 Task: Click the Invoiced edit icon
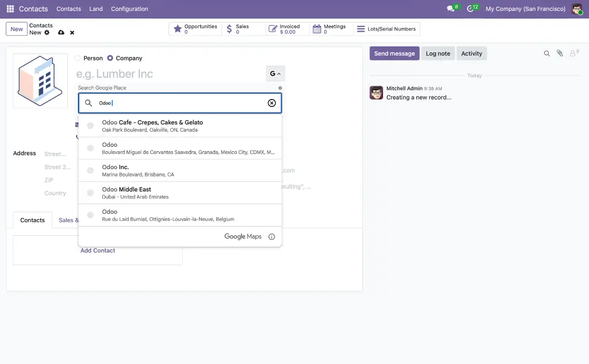pyautogui.click(x=273, y=29)
